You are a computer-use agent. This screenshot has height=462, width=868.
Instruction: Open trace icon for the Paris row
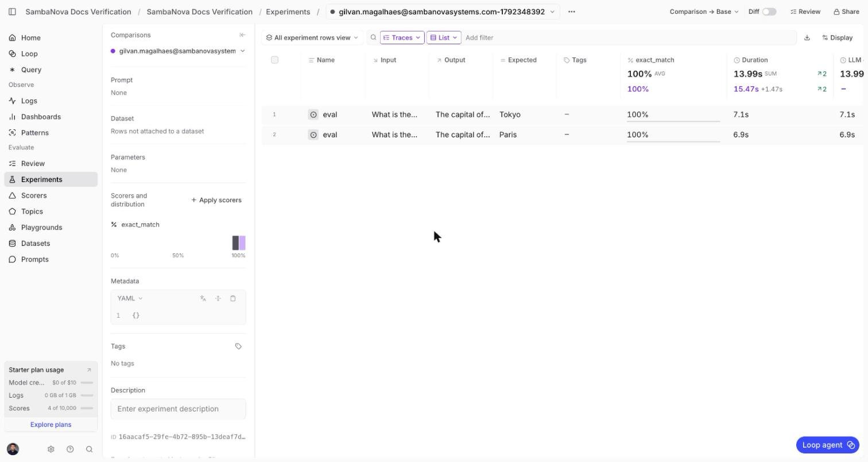[x=313, y=134]
